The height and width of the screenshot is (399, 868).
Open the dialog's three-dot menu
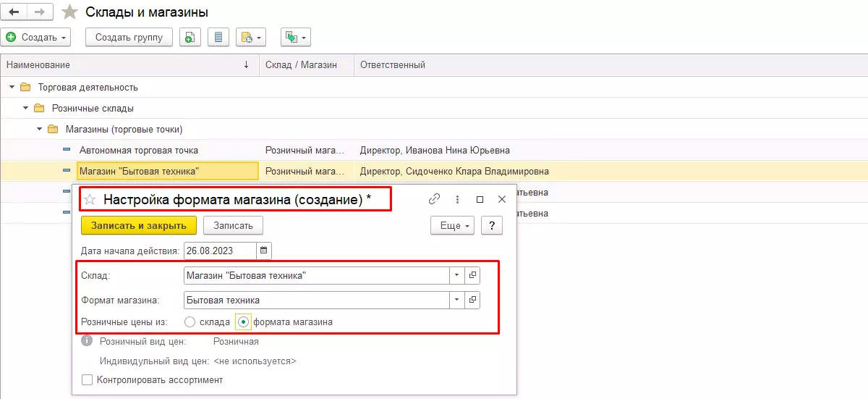pos(457,199)
